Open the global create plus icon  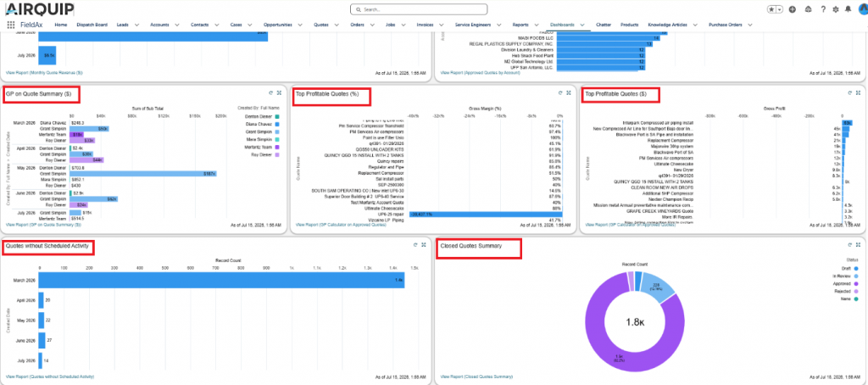click(x=793, y=9)
